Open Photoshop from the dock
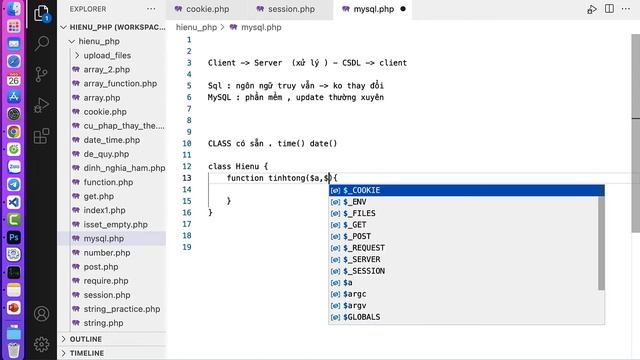This screenshot has width=640, height=360. pos(13,237)
